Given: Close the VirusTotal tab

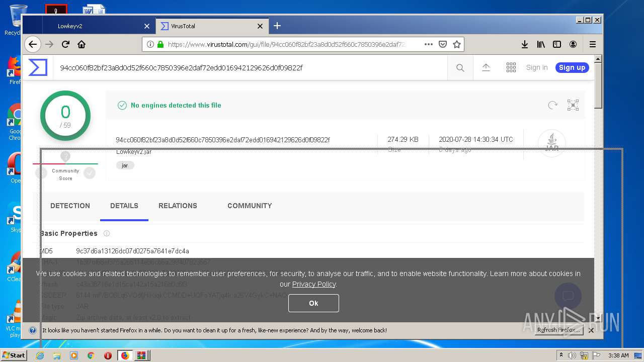Looking at the screenshot, I should click(260, 26).
